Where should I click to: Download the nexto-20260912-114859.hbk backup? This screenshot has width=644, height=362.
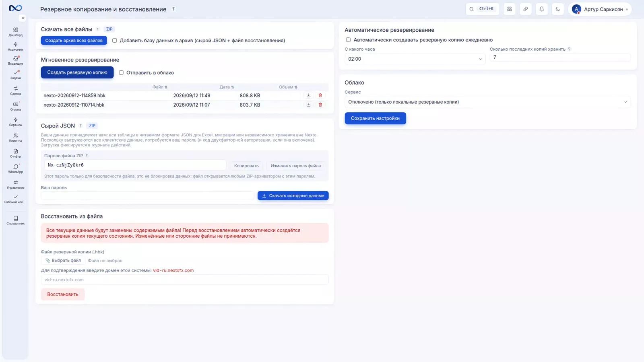308,95
